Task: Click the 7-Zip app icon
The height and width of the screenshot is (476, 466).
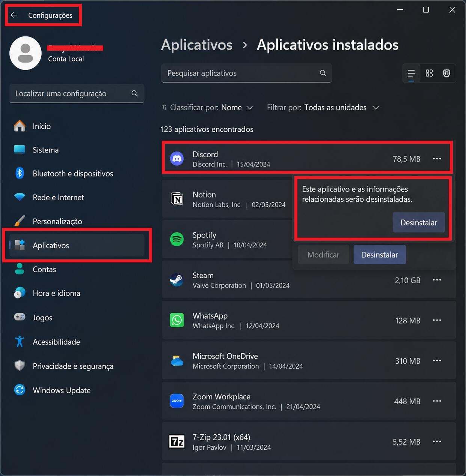Action: pyautogui.click(x=177, y=441)
